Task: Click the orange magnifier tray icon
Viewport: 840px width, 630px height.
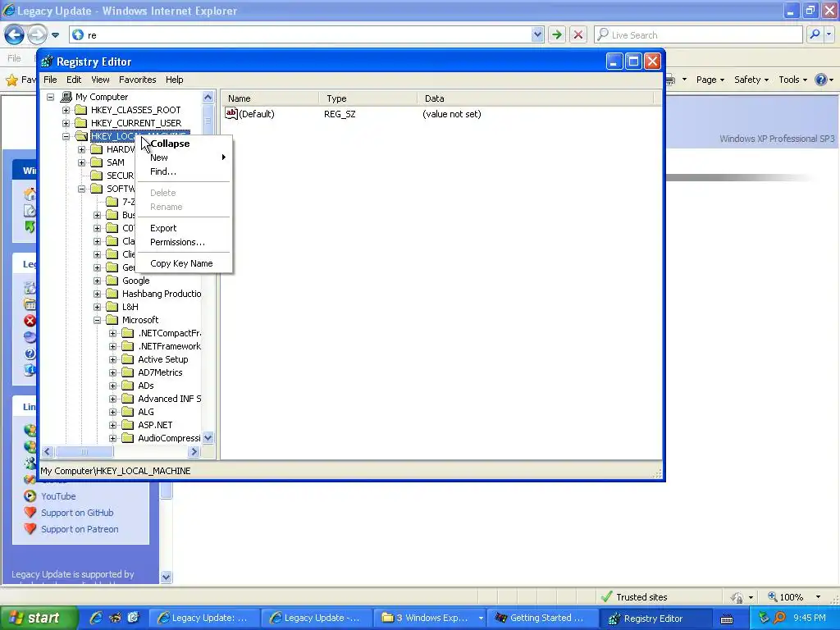Action: pyautogui.click(x=779, y=618)
